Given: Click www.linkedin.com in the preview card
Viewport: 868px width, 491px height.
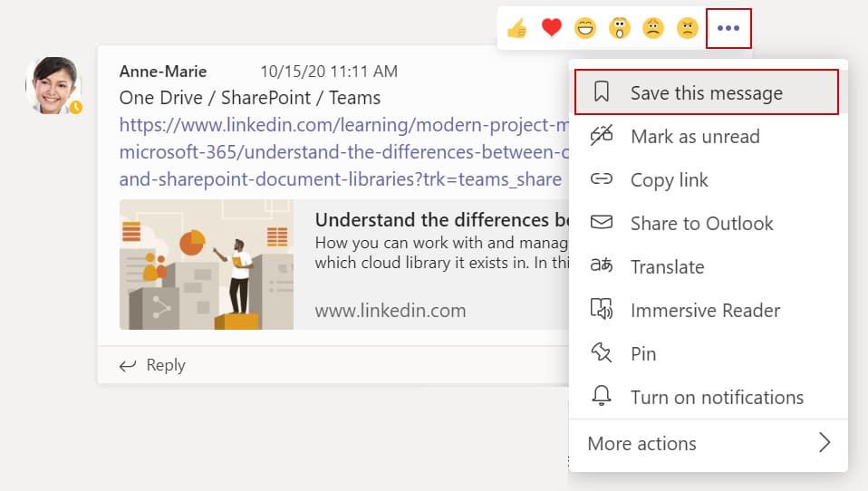Looking at the screenshot, I should (x=391, y=311).
